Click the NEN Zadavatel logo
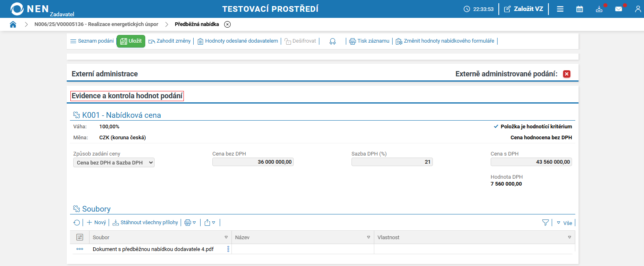Viewport: 644px width, 266px height. tap(42, 9)
